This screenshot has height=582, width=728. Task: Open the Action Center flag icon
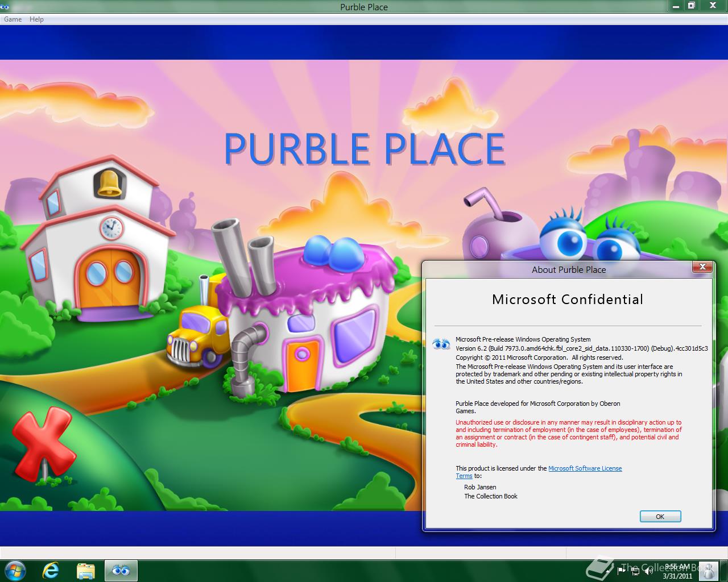(621, 571)
